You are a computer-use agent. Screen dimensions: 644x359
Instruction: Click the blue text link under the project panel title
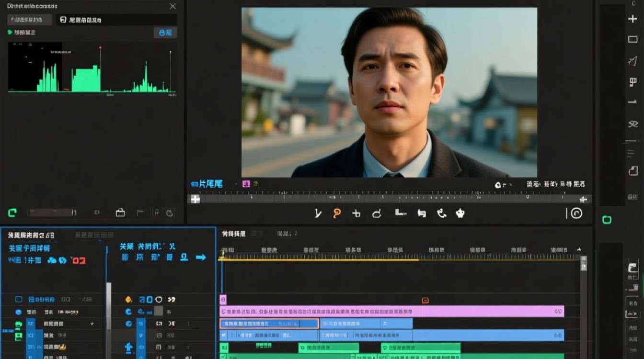pos(29,248)
